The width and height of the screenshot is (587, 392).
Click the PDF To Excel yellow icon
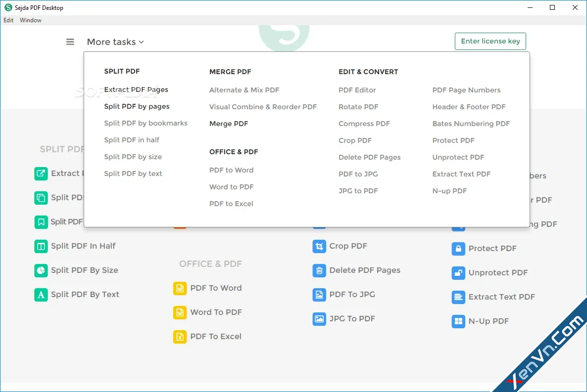pyautogui.click(x=180, y=337)
